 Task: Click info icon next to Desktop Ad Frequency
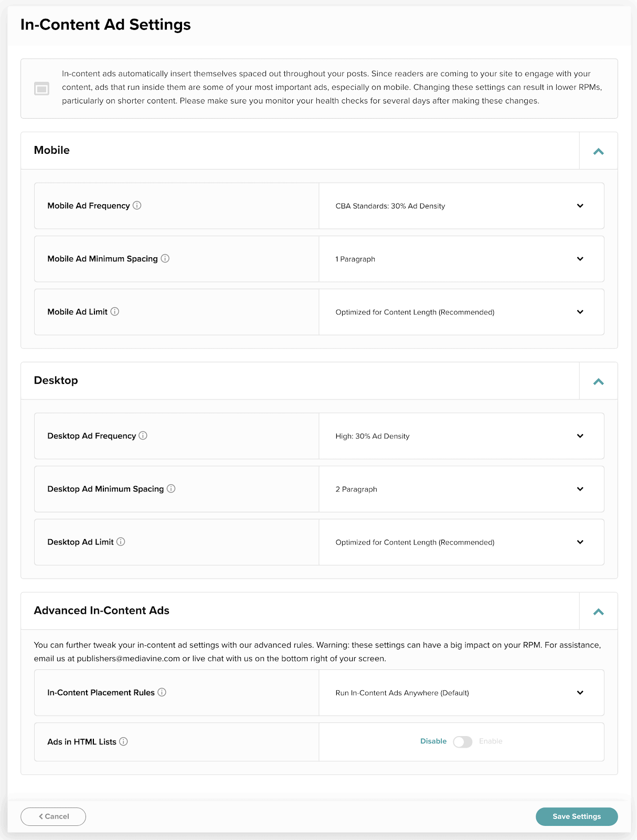[143, 435]
